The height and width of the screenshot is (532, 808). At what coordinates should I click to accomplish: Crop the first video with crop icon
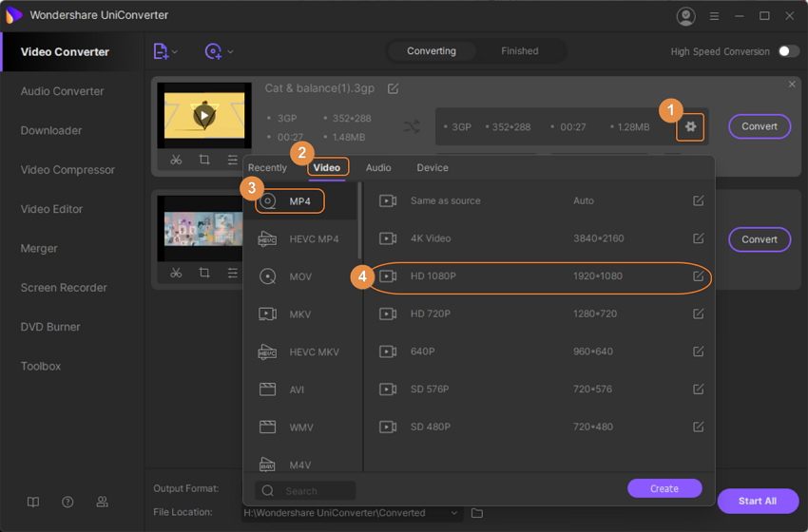204,160
